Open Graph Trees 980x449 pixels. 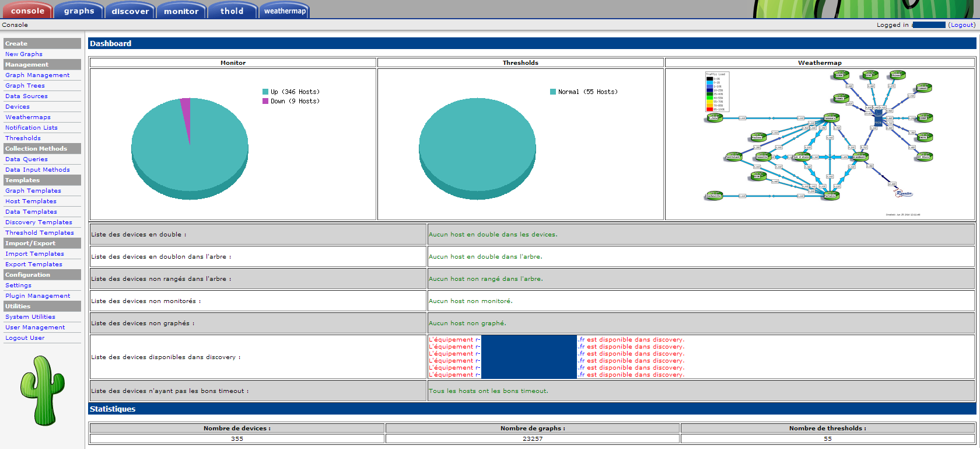click(25, 85)
